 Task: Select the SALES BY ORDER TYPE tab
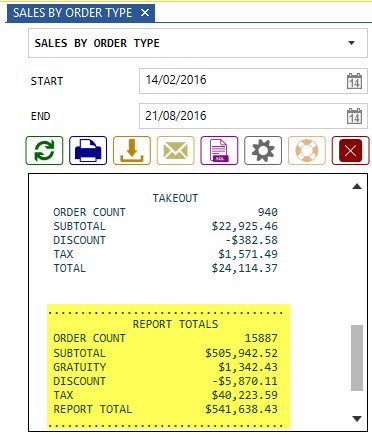73,13
